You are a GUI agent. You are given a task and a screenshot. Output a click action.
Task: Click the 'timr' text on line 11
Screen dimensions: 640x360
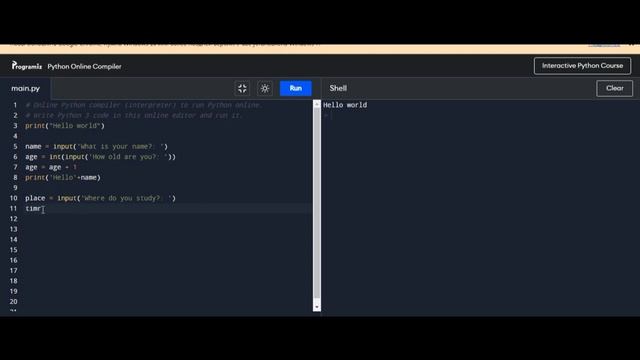(x=33, y=209)
